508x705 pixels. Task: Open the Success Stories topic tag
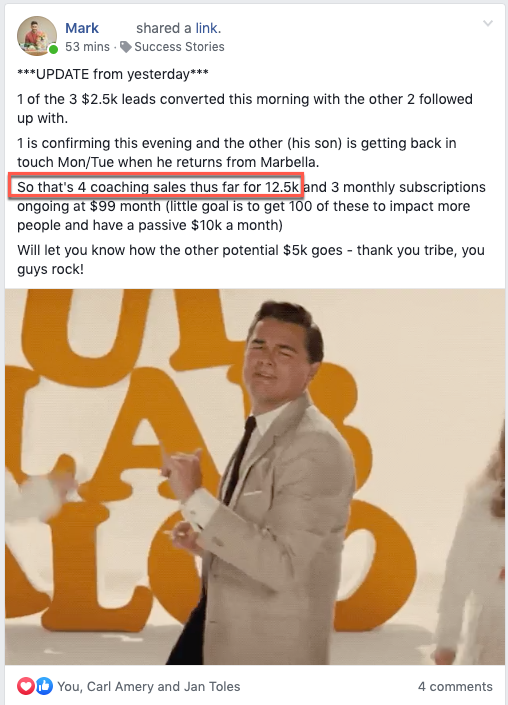click(179, 47)
